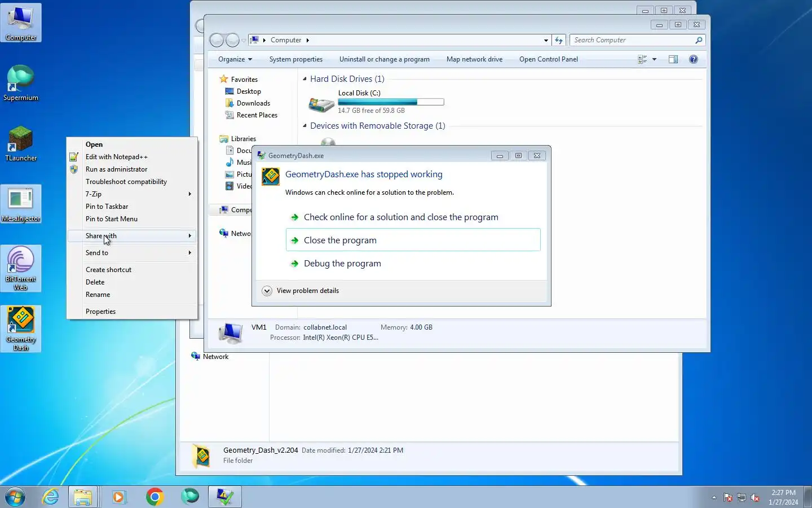Click Open Control Panel
This screenshot has height=508, width=812.
click(549, 59)
